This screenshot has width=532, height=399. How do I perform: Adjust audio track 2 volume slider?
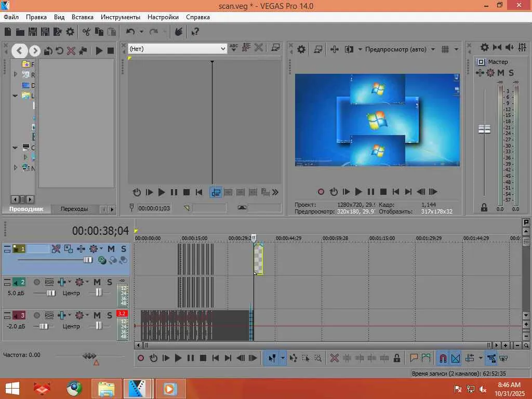click(x=51, y=293)
